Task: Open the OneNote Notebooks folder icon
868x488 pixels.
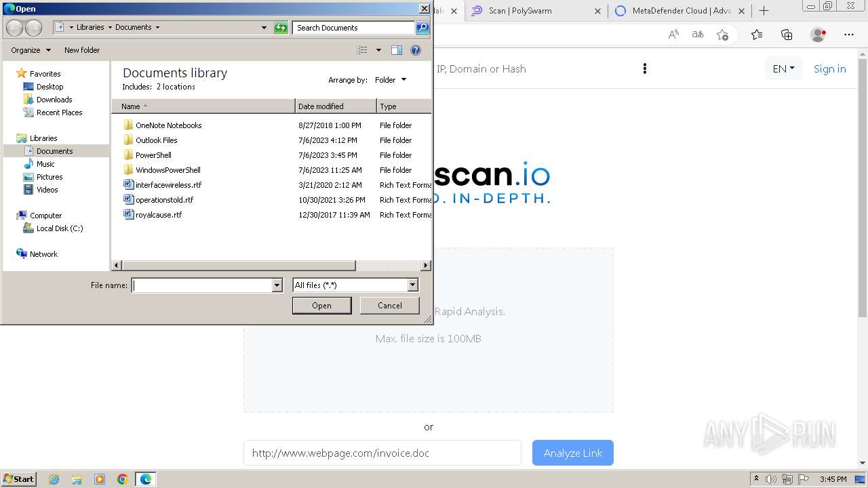Action: (129, 125)
